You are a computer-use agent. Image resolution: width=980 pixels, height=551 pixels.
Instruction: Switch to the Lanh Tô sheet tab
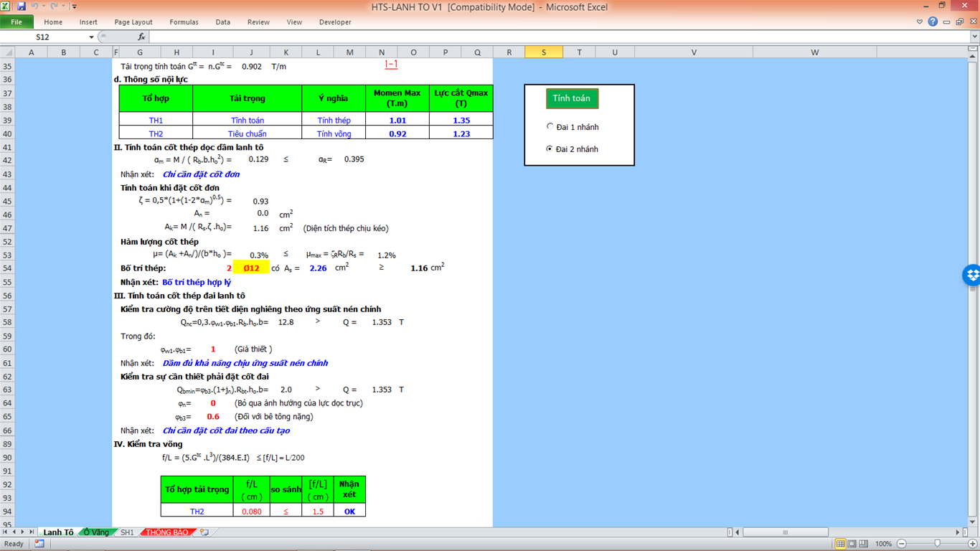coord(58,532)
